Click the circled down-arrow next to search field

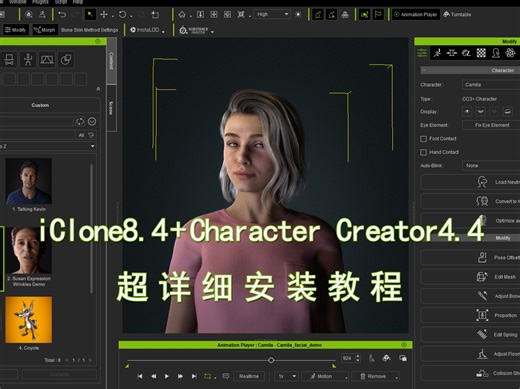[92, 121]
